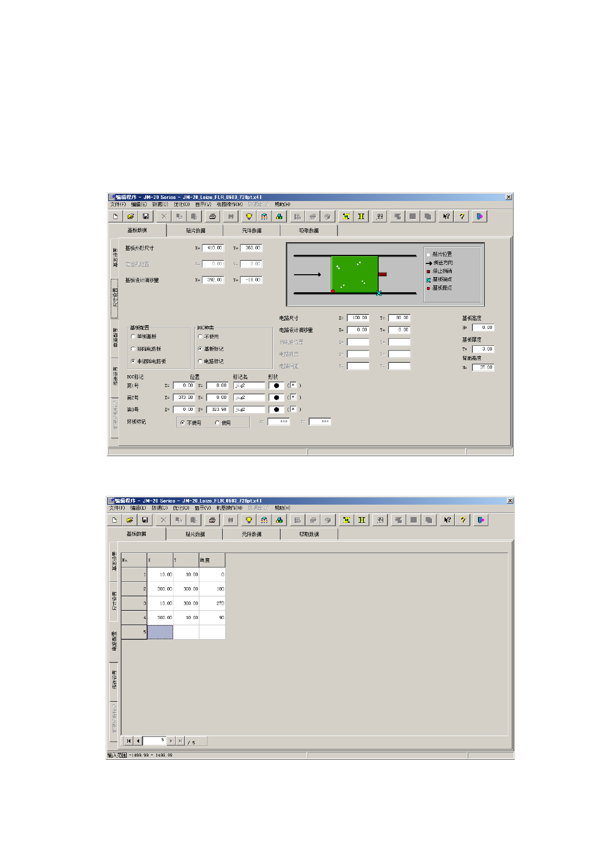Screen dimensions: 613x868
Task: Click the exit door icon in toolbar above board diagram
Action: click(x=480, y=216)
